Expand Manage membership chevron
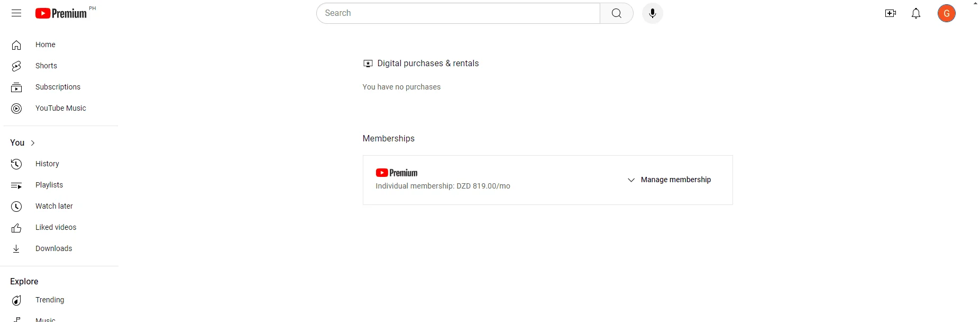This screenshot has width=980, height=322. [x=631, y=180]
